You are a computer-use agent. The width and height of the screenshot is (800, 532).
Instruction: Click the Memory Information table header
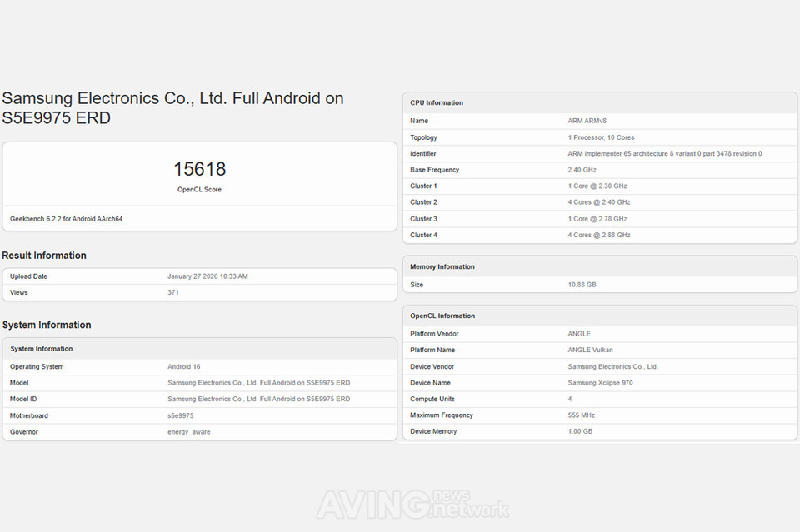coord(442,267)
